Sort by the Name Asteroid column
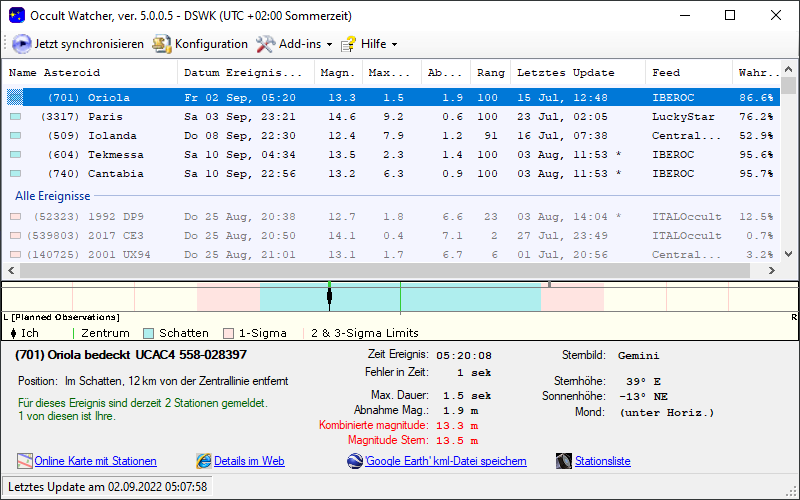The width and height of the screenshot is (800, 500). [x=55, y=73]
